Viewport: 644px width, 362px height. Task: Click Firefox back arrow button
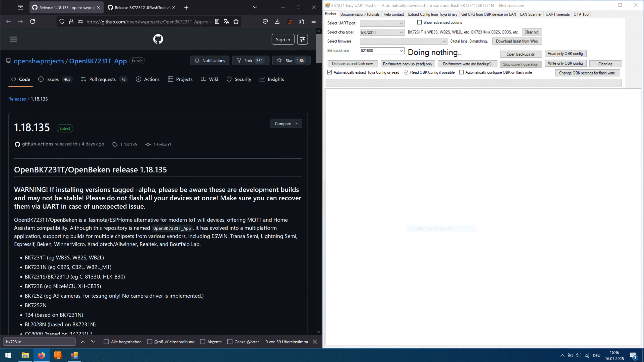(8, 22)
